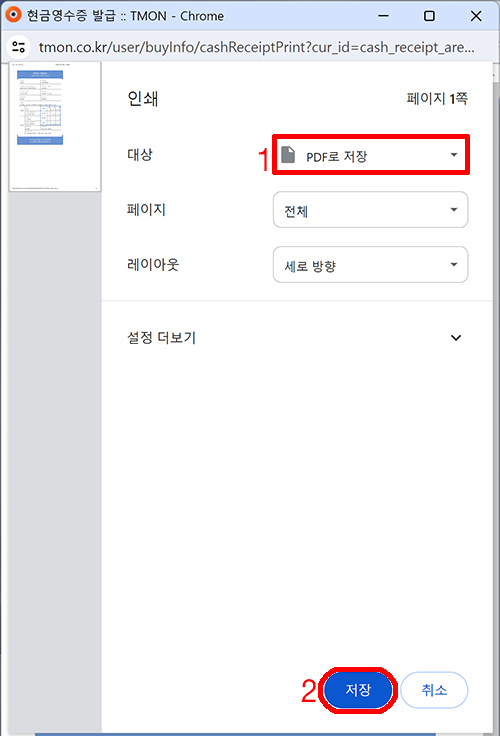Screen dimensions: 500x736
Task: Click the tmon.co.kr URL in address bar
Action: pos(256,47)
